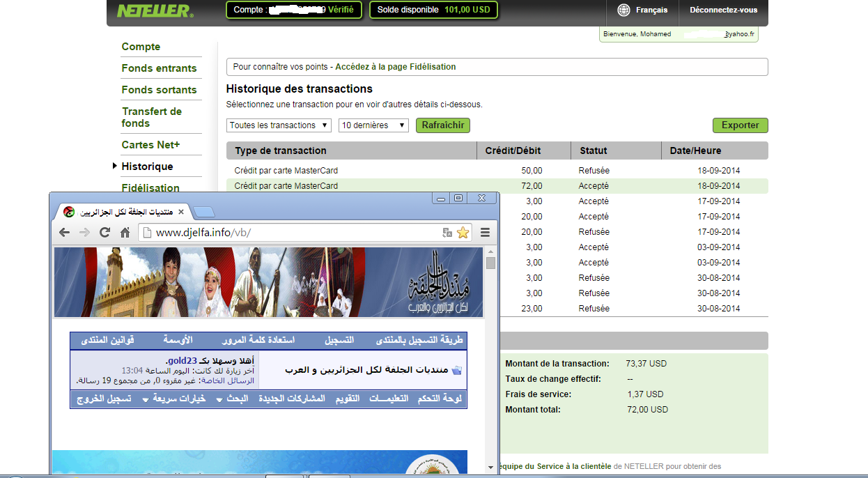
Task: Click the Exporter button
Action: pyautogui.click(x=741, y=125)
